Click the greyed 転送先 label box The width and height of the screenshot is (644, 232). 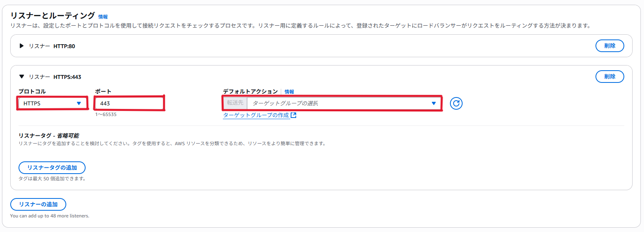tap(235, 103)
